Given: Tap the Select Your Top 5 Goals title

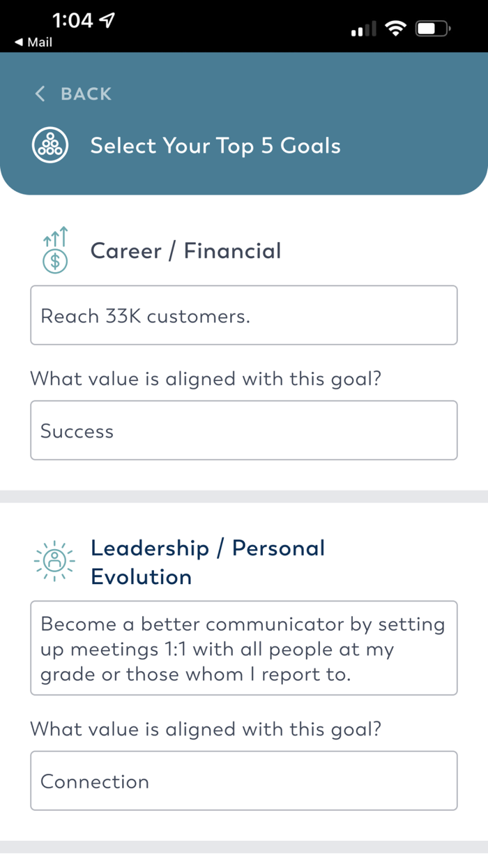Looking at the screenshot, I should click(215, 145).
